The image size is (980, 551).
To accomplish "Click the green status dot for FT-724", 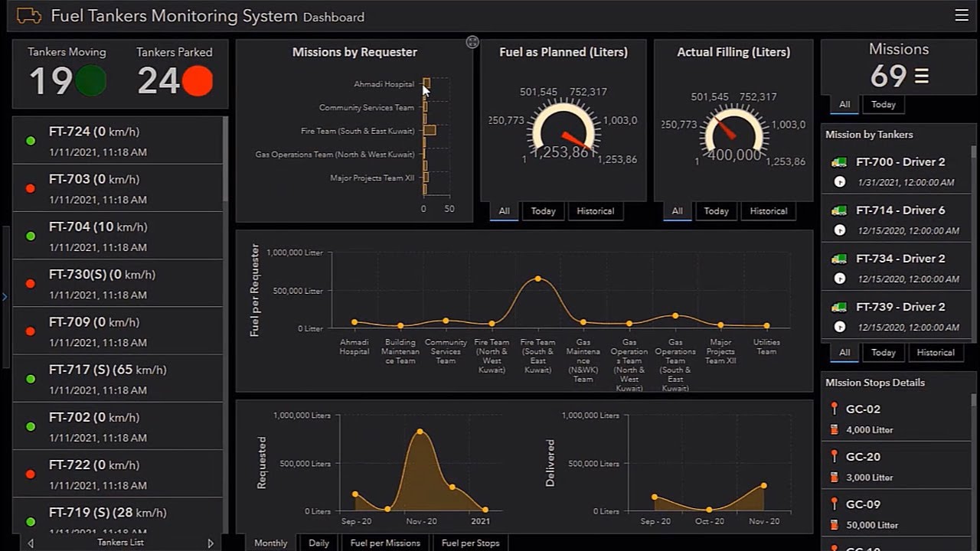I will click(31, 141).
